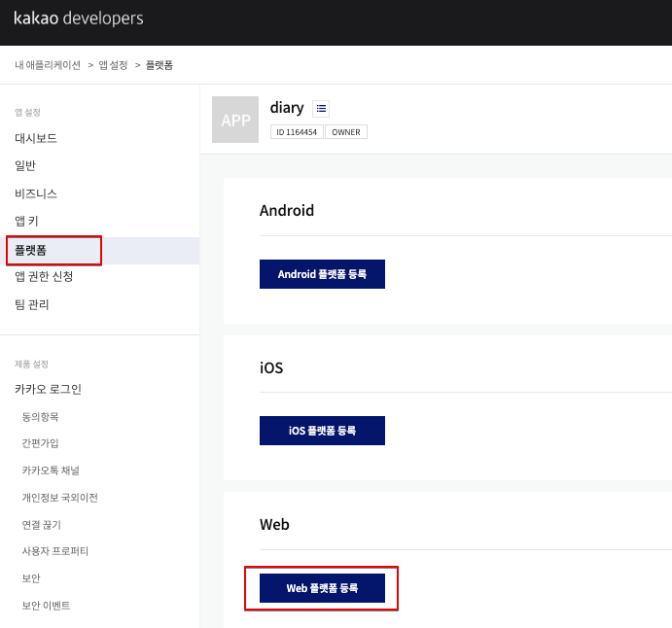Open 앱 키 in the sidebar
This screenshot has width=672, height=628.
click(x=26, y=221)
